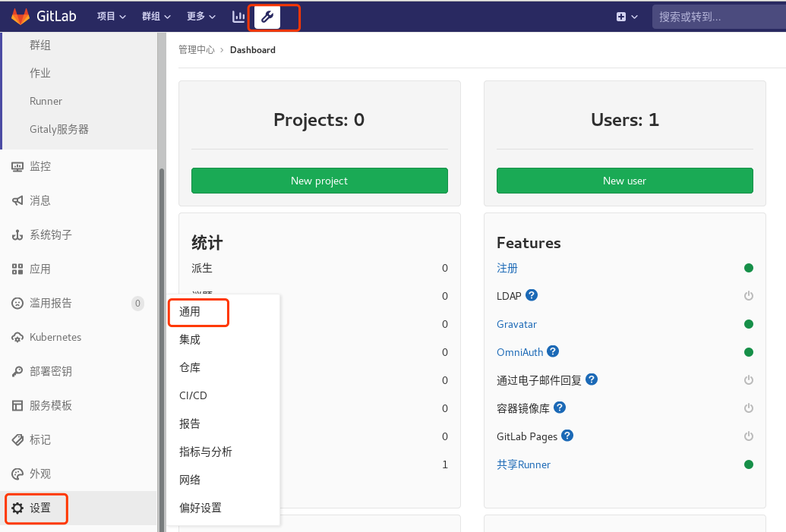Click the LDAP help question mark icon

point(533,295)
